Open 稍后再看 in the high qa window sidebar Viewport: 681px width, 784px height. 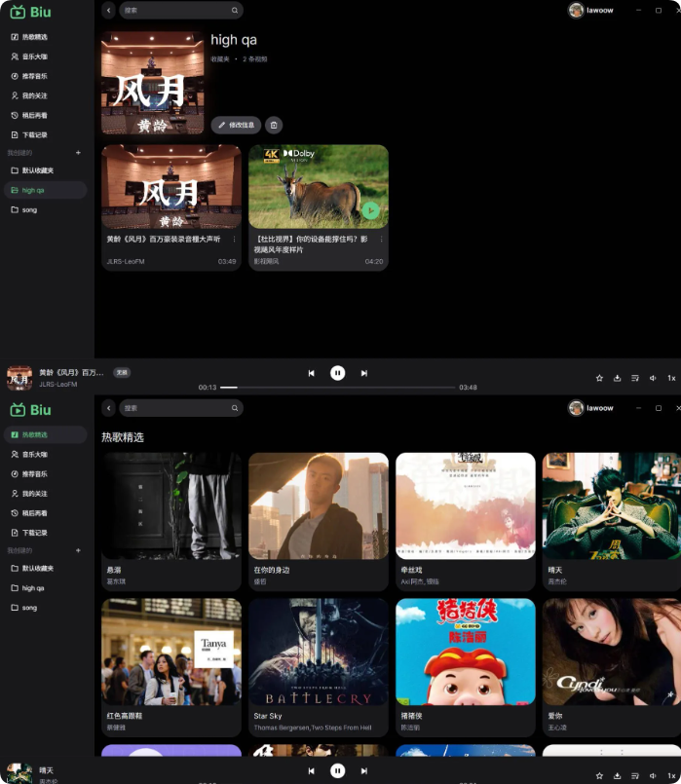point(30,115)
